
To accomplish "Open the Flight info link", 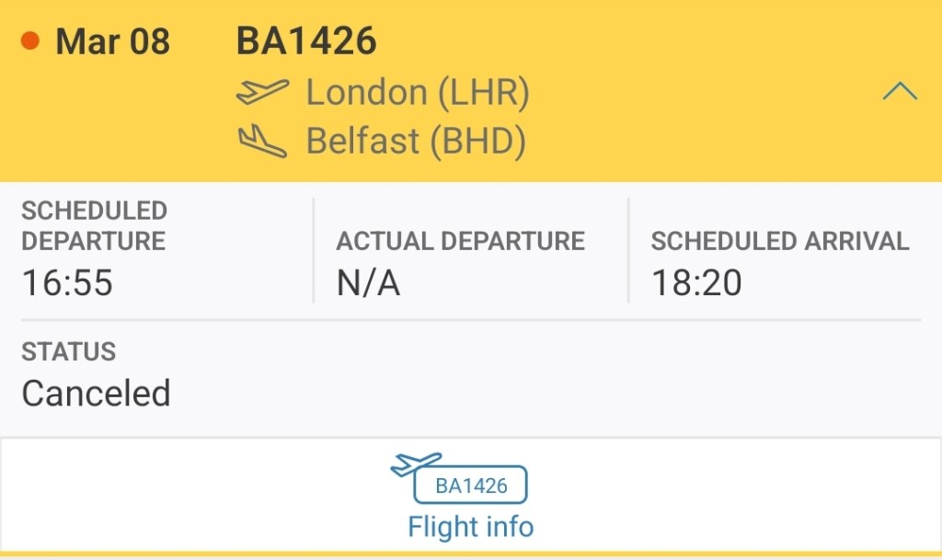I will pyautogui.click(x=470, y=527).
